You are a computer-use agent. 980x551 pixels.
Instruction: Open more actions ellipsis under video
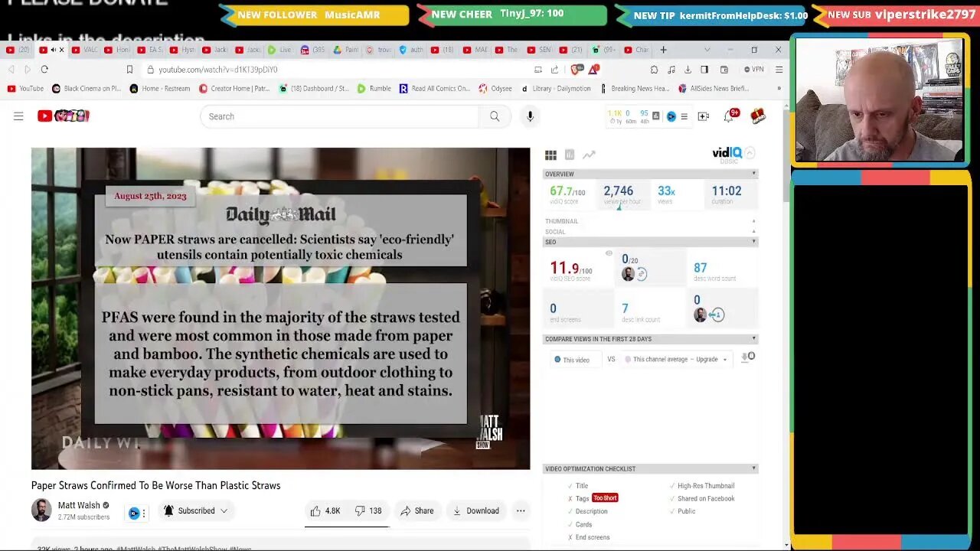pyautogui.click(x=521, y=510)
